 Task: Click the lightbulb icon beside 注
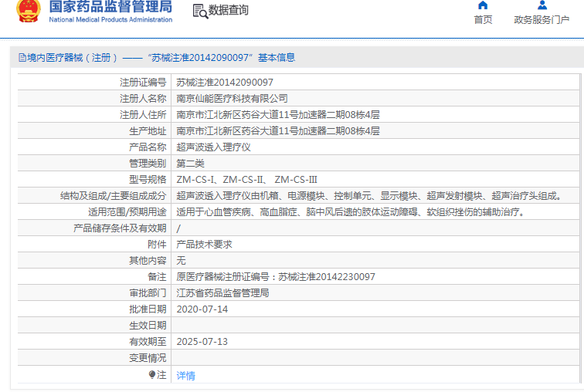click(x=152, y=374)
